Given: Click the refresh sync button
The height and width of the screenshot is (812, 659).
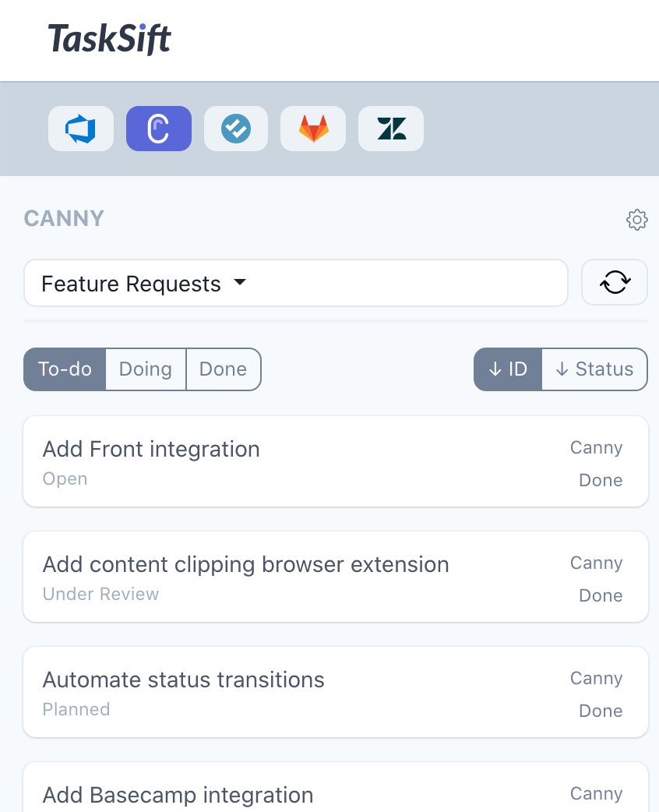Looking at the screenshot, I should (x=615, y=282).
